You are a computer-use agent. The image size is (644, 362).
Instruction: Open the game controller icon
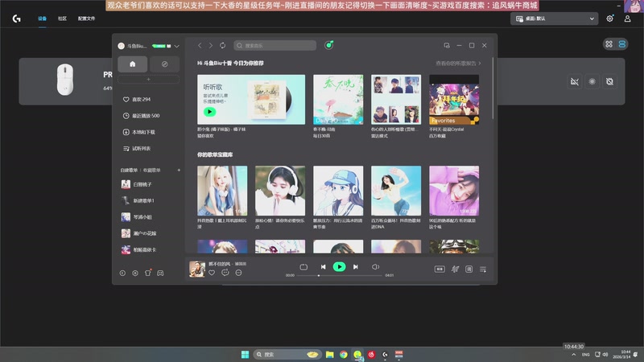tap(160, 273)
